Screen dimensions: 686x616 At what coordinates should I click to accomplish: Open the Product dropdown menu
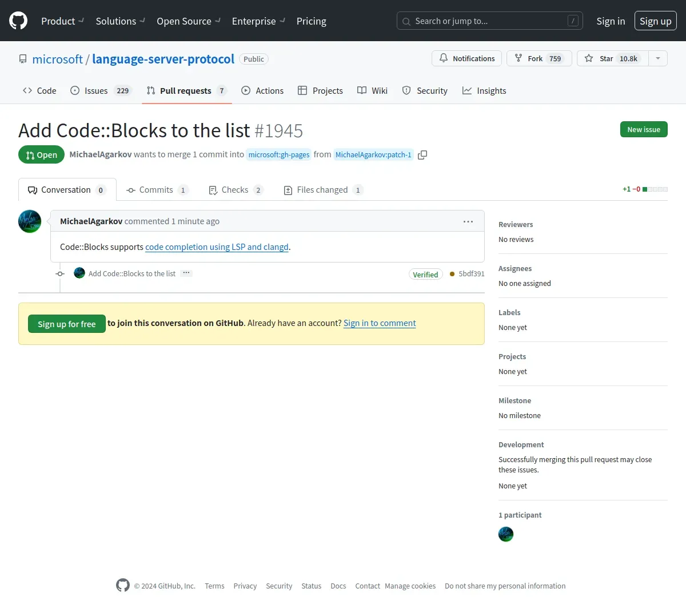62,21
